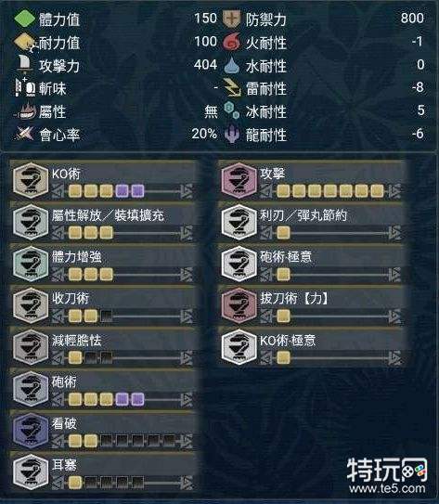Image resolution: width=439 pixels, height=504 pixels.
Task: Click the 雷耐性 lightning icon
Action: click(x=232, y=88)
